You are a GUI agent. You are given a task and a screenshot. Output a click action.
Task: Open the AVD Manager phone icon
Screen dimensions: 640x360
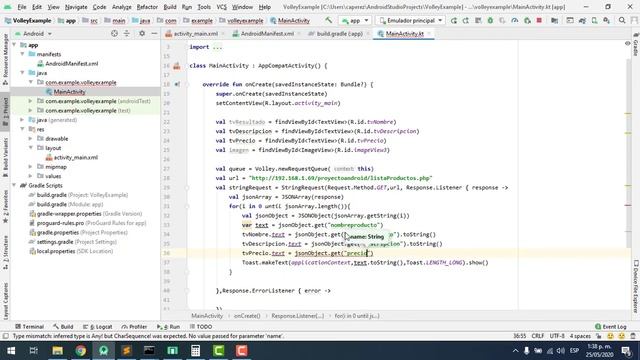[x=594, y=20]
